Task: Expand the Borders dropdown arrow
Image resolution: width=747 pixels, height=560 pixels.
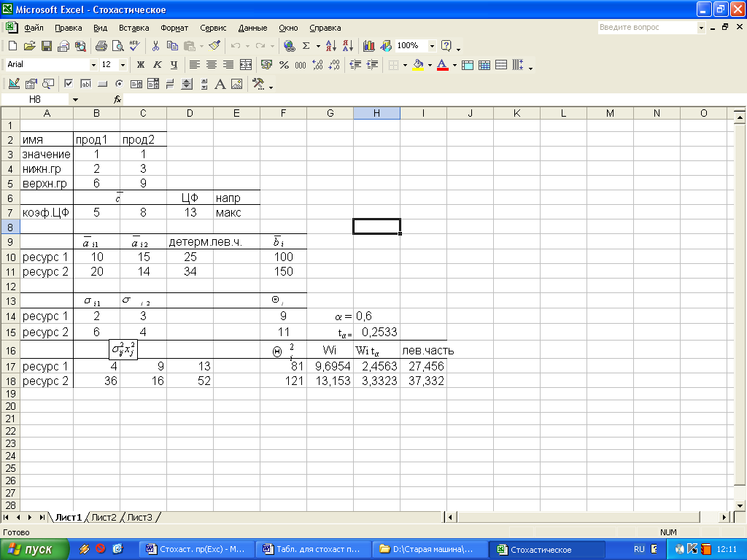Action: tap(405, 65)
